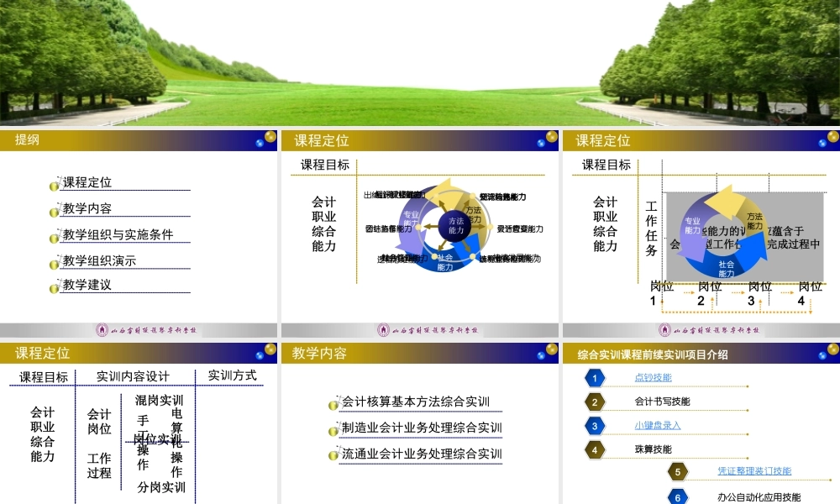Click the 专业能力 segment of the ability wheel

point(411,218)
